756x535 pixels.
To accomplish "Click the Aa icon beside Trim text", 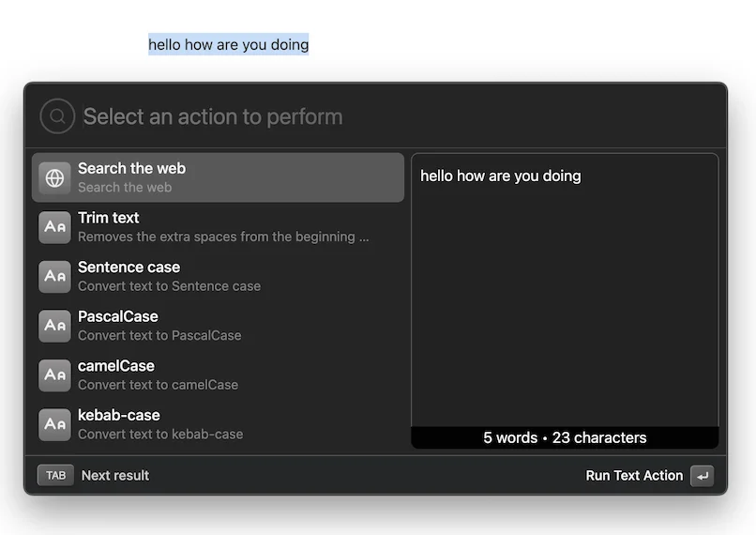I will click(x=54, y=227).
